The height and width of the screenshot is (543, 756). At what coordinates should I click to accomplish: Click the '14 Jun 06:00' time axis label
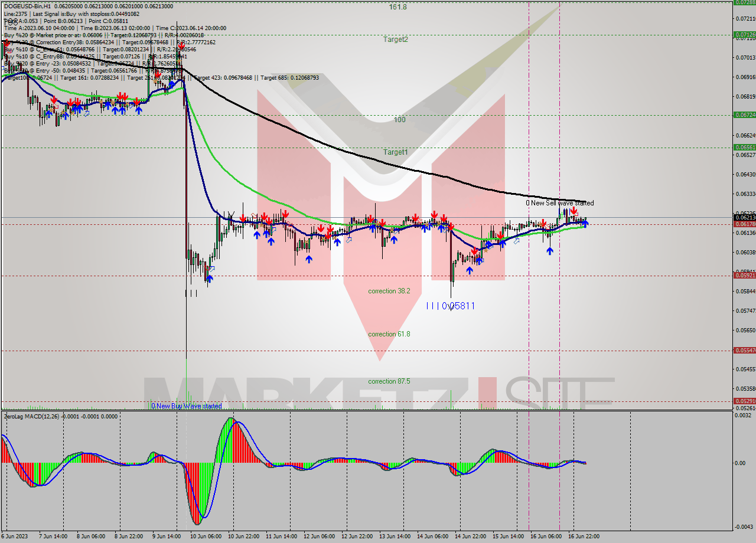[x=432, y=537]
